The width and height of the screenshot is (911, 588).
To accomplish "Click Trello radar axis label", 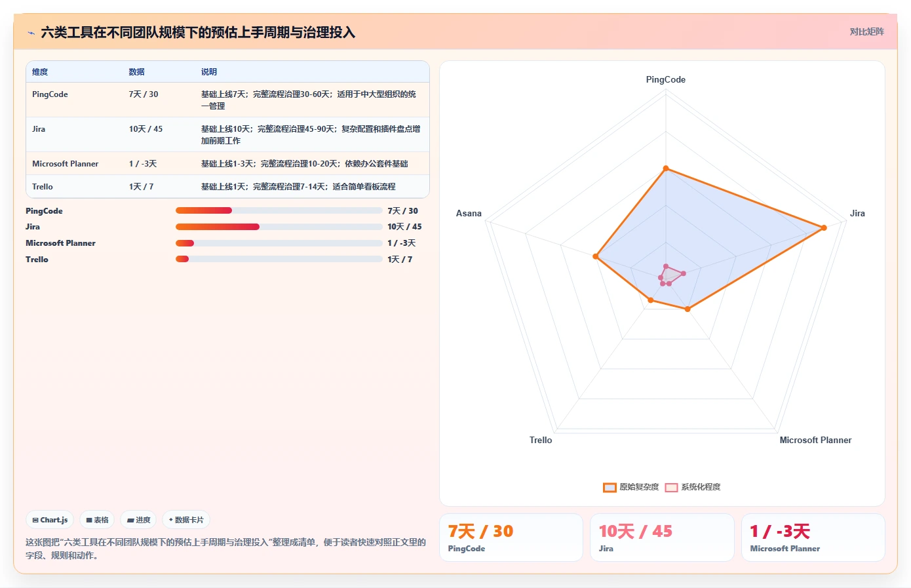I will point(541,440).
